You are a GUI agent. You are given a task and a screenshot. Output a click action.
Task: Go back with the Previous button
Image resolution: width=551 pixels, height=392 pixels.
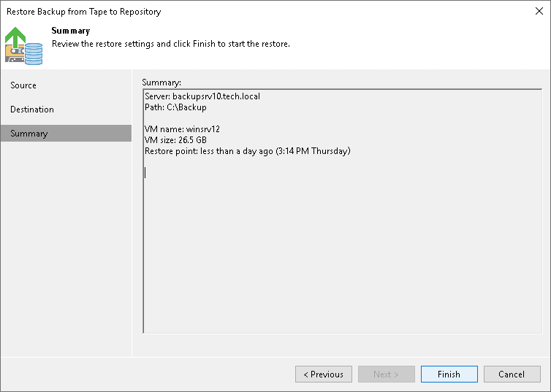[323, 374]
